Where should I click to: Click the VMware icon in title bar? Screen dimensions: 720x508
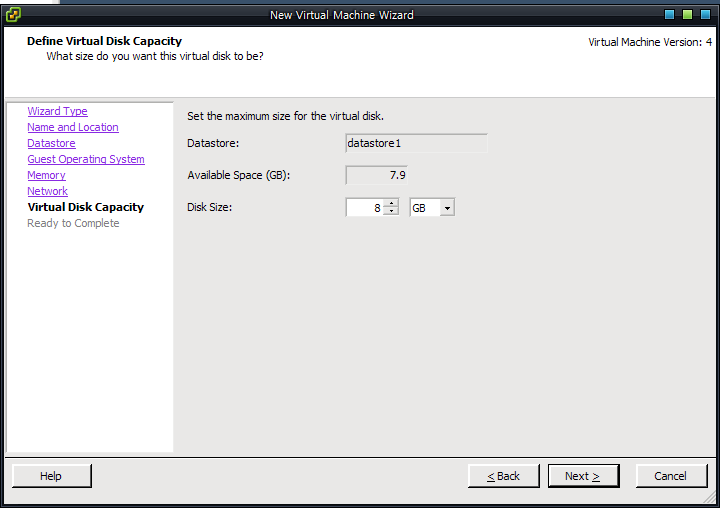click(13, 15)
